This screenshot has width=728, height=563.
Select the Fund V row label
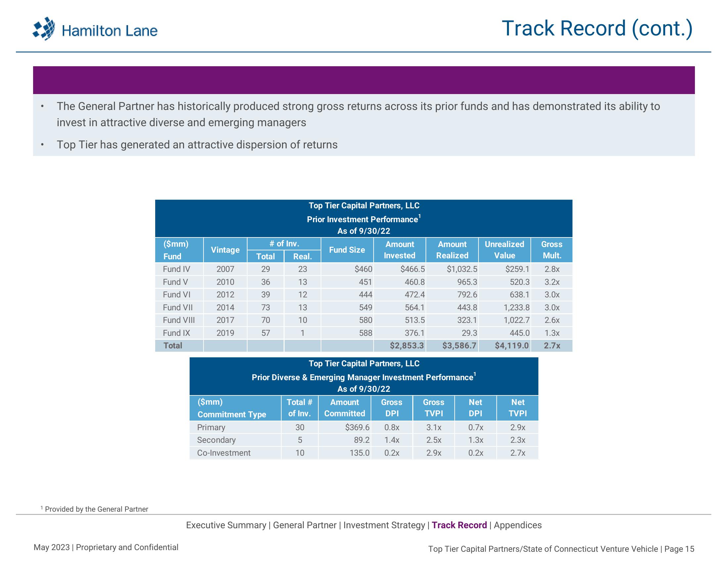175,282
